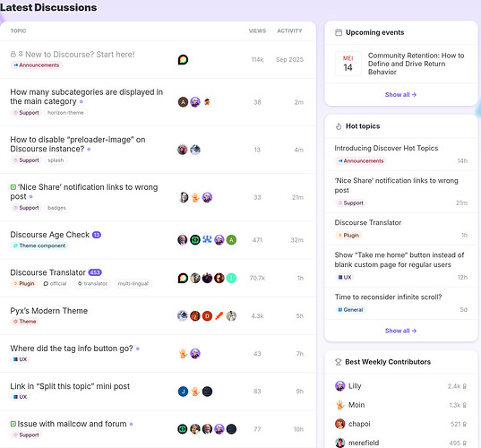The image size is (481, 448).
Task: Click blue puzzle avatar on Discourse Age Check row
Action: coord(207,239)
